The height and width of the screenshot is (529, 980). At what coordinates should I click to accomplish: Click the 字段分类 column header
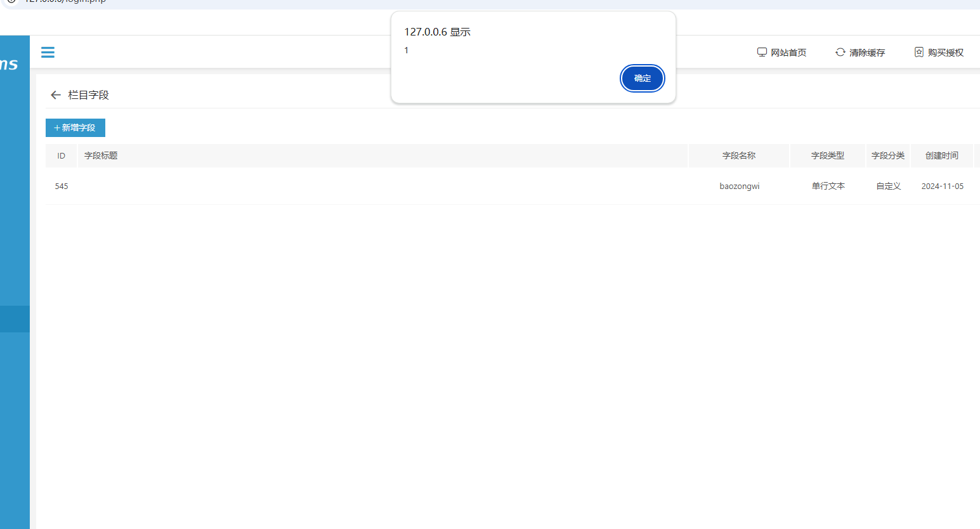(x=888, y=156)
